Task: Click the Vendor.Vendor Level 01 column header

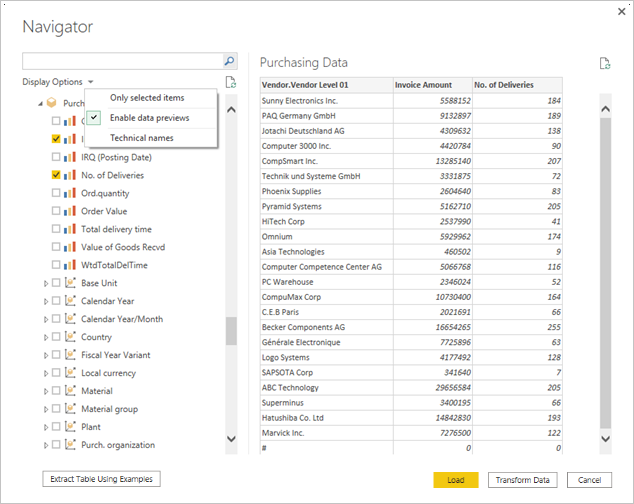Action: pyautogui.click(x=327, y=85)
